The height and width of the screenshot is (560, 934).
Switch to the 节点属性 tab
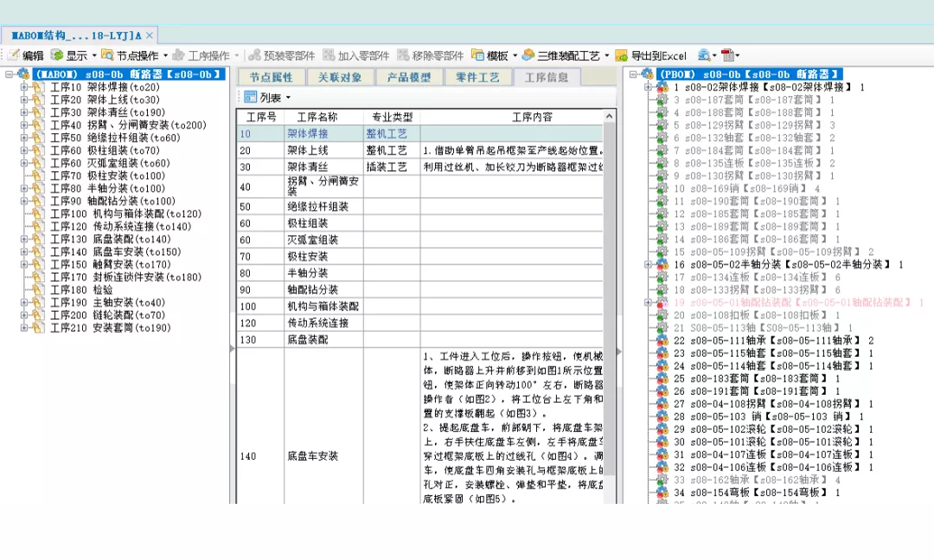(271, 77)
